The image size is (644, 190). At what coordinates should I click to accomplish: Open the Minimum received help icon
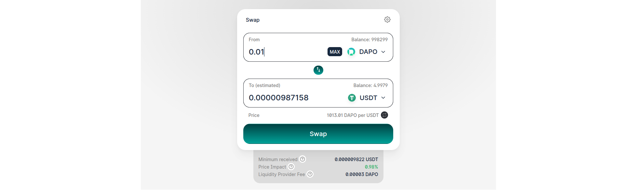(x=303, y=159)
